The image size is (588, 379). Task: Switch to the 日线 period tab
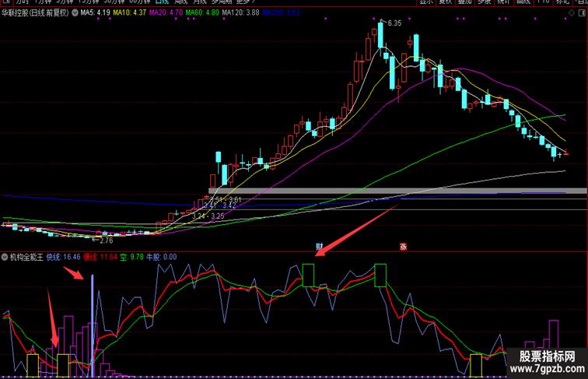[x=162, y=2]
